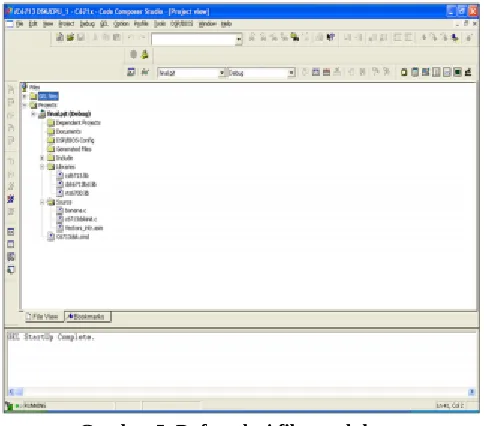Click the red grid icon in build toolbar
This screenshot has width=484, height=426.
click(x=326, y=72)
